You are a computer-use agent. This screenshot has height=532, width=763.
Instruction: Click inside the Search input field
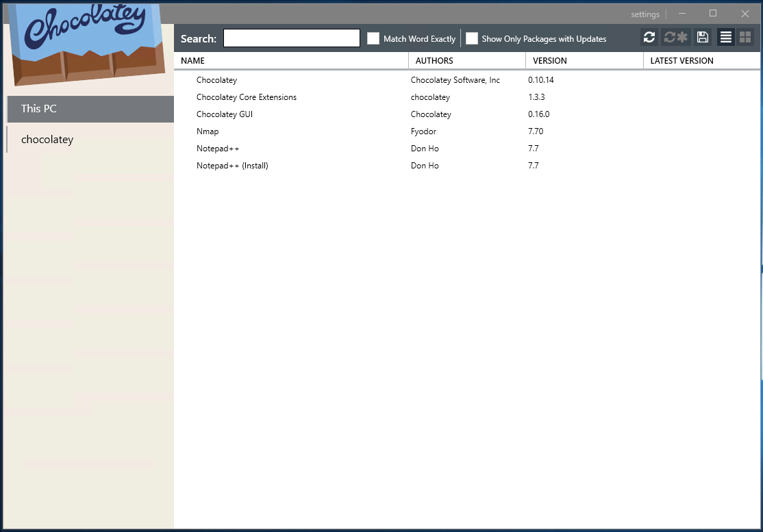pos(291,38)
